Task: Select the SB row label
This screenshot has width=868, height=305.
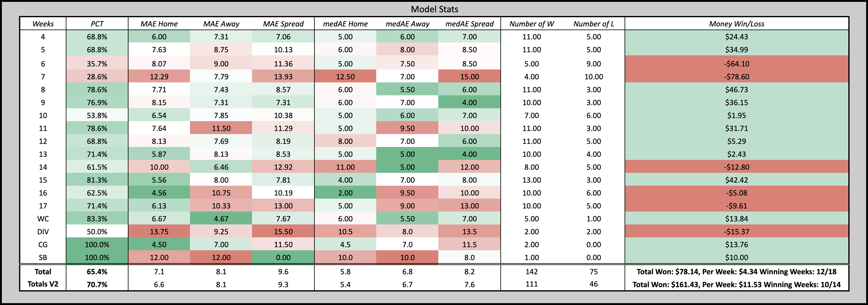Action: click(43, 258)
